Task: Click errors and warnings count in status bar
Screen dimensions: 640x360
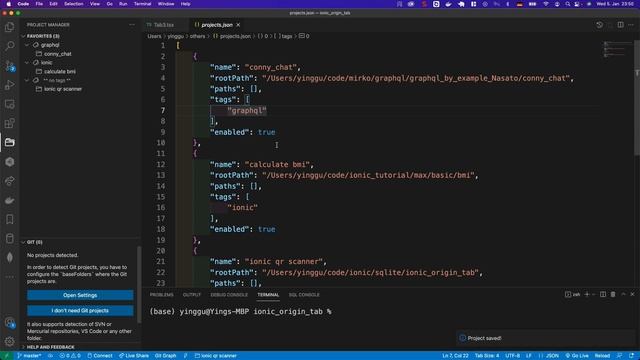Action: tap(70, 356)
